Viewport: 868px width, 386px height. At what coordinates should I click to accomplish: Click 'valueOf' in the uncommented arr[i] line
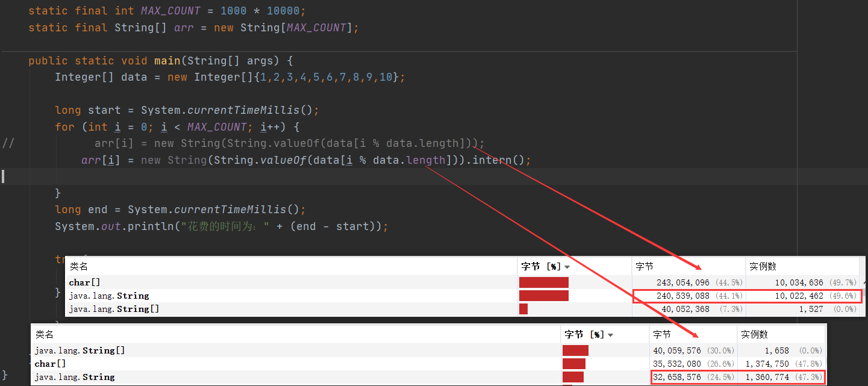[283, 160]
